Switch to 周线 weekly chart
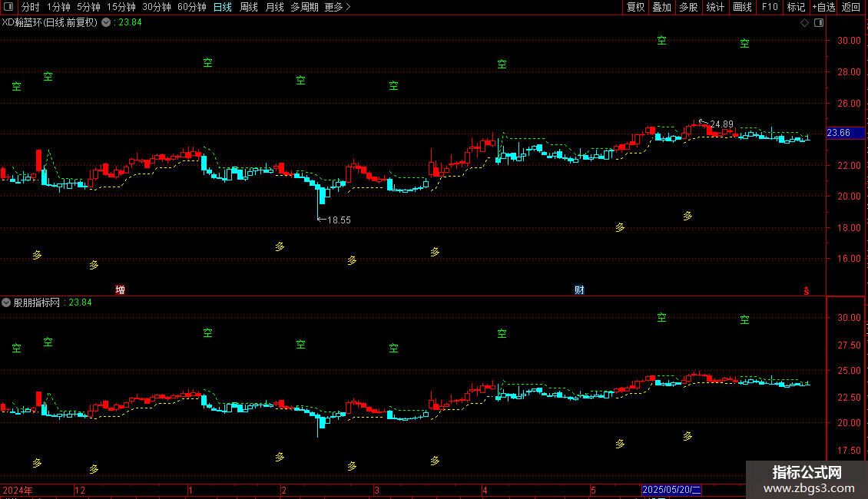Screen dimensions: 868x499 249,7
